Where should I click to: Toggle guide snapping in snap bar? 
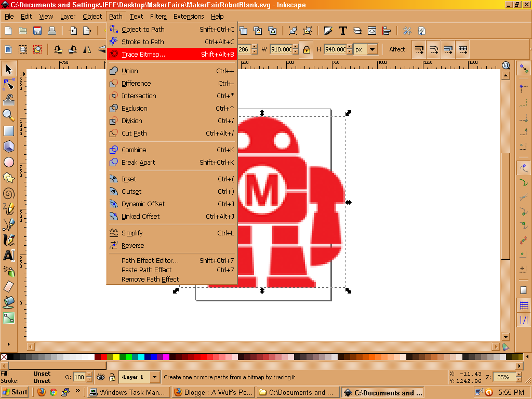click(524, 320)
